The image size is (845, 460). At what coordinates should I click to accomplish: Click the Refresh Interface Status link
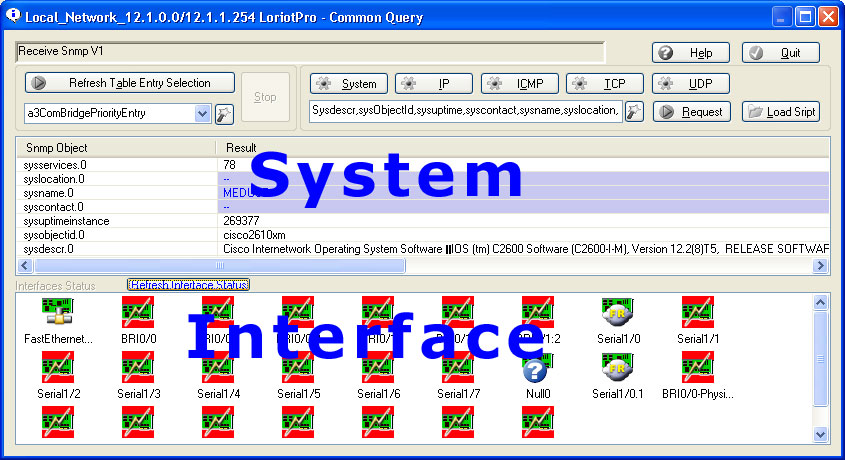[x=189, y=284]
